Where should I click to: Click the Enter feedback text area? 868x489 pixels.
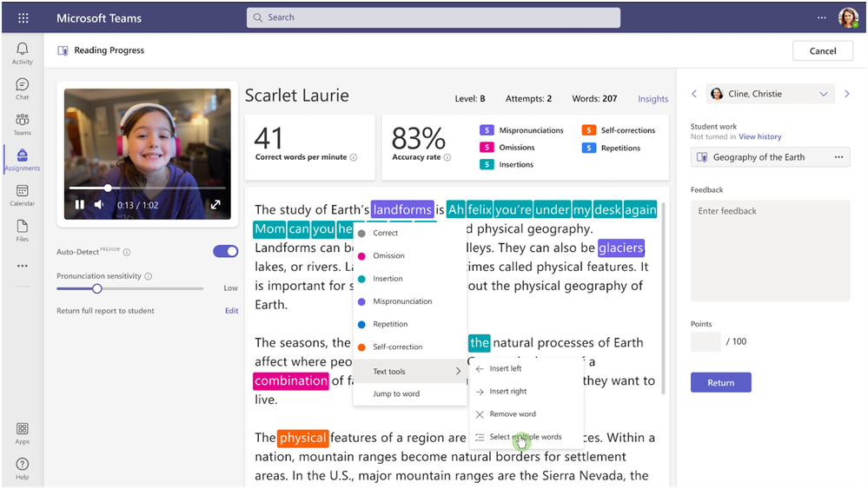pos(770,251)
